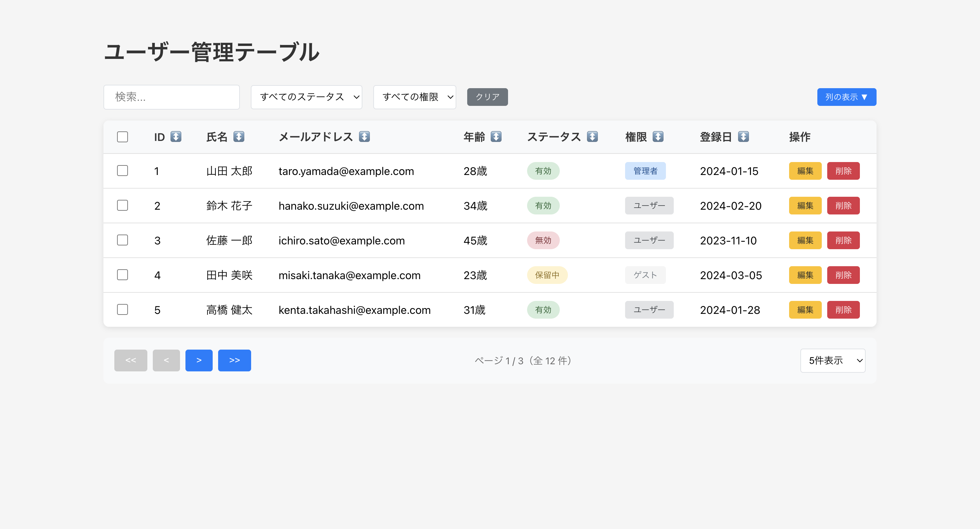
Task: Click 編集 for 鈴木 花子
Action: 805,206
